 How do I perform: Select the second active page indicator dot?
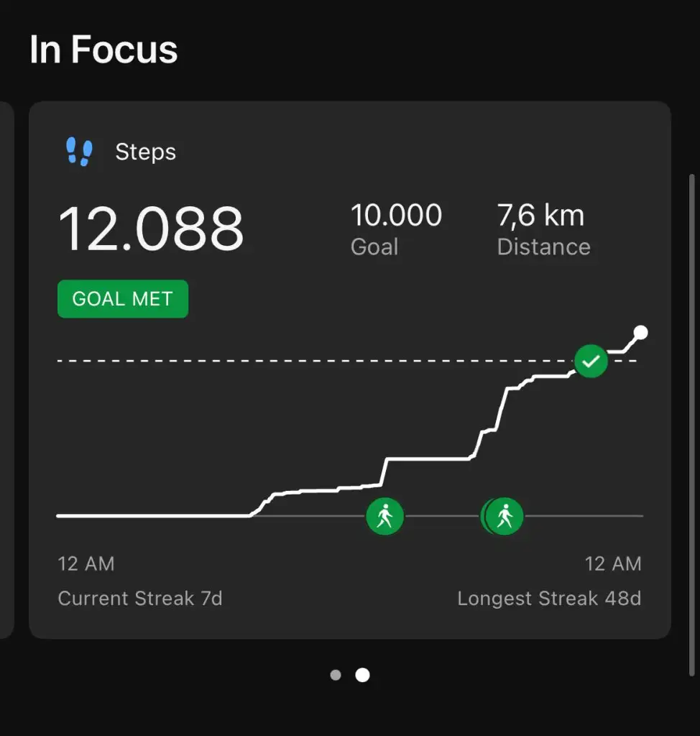tap(363, 675)
